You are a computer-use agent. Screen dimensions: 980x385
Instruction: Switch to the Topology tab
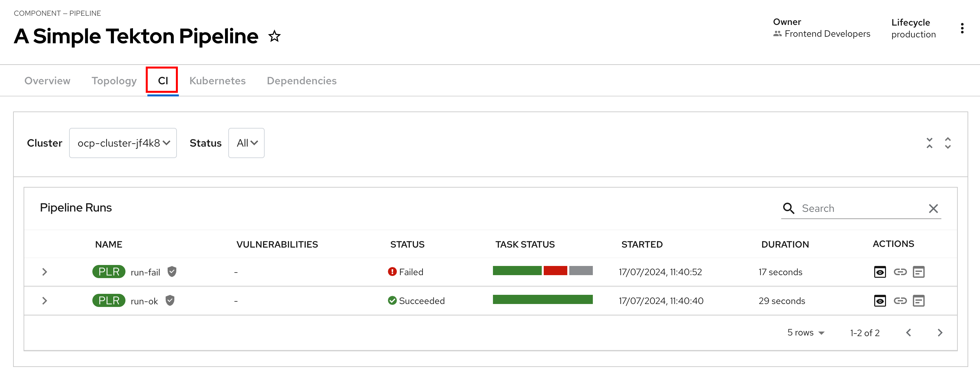[114, 81]
